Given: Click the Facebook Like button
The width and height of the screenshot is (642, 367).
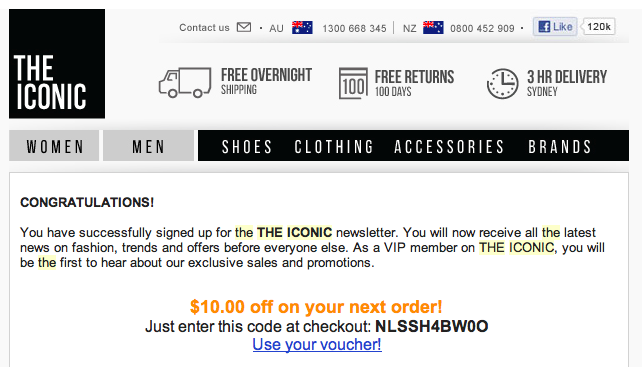Looking at the screenshot, I should pyautogui.click(x=555, y=27).
